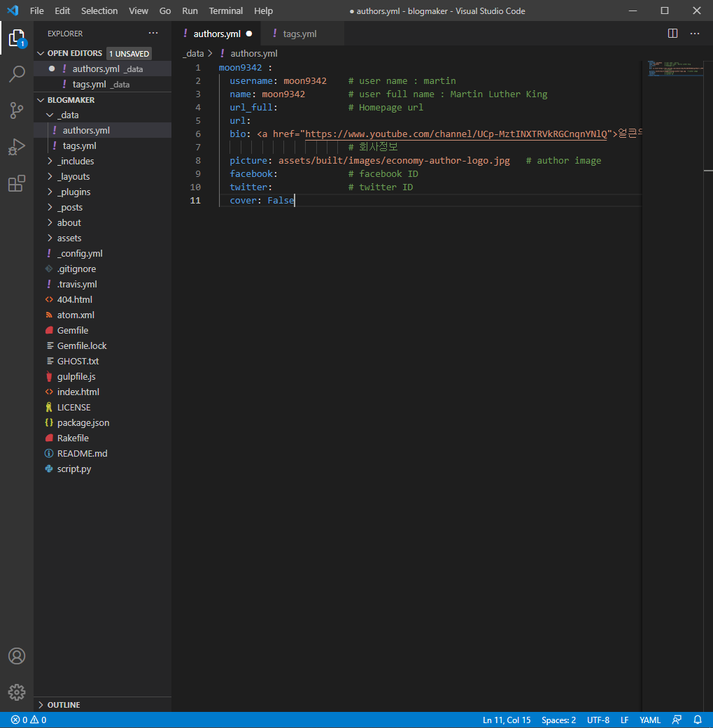
Task: Click the split editor right icon
Action: 672,34
